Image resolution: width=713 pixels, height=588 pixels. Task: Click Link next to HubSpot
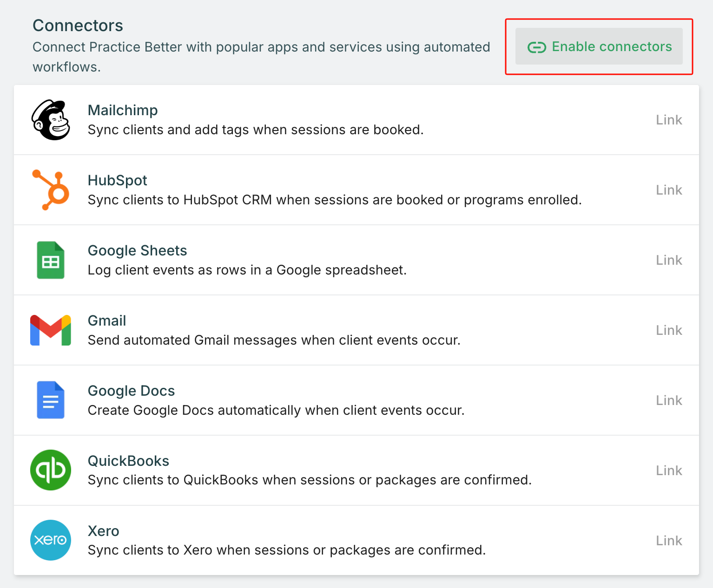pos(668,190)
